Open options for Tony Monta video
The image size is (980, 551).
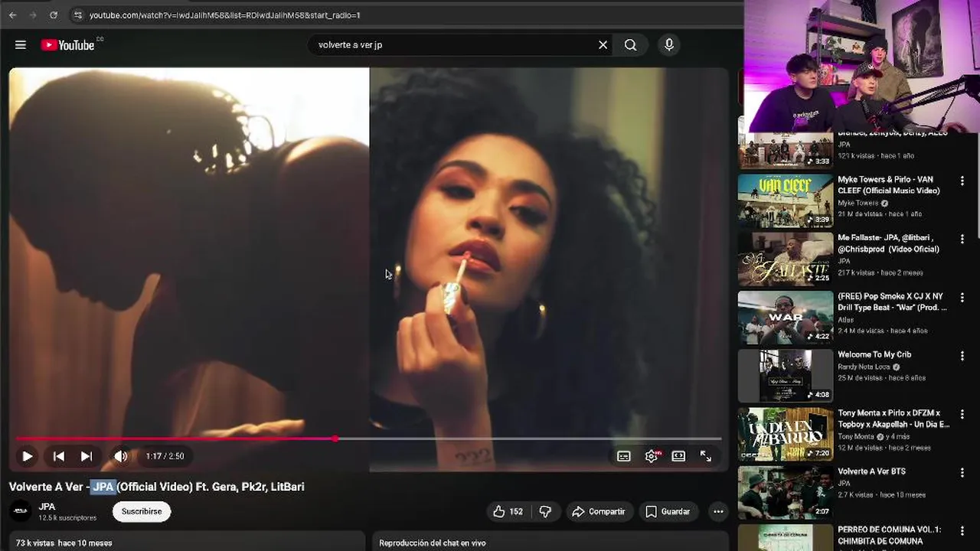(x=962, y=414)
